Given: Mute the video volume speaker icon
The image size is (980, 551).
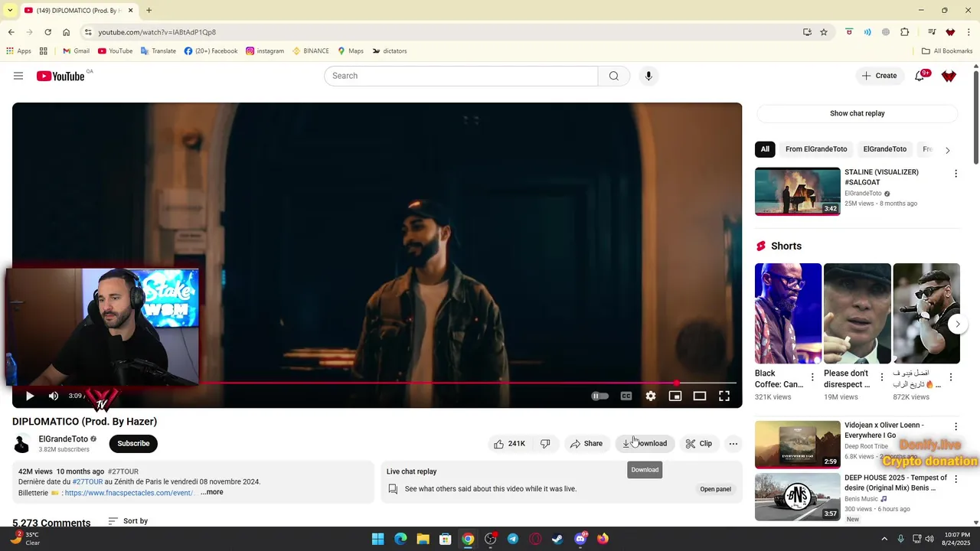Looking at the screenshot, I should coord(54,396).
